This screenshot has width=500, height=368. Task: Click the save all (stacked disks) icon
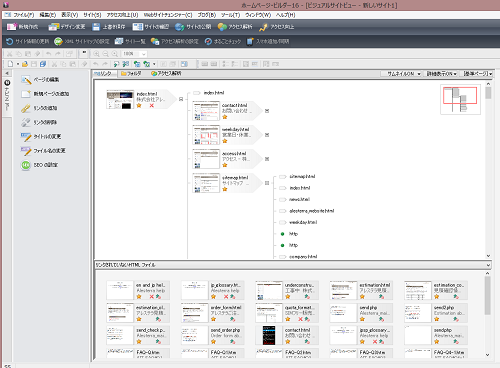[x=43, y=64]
